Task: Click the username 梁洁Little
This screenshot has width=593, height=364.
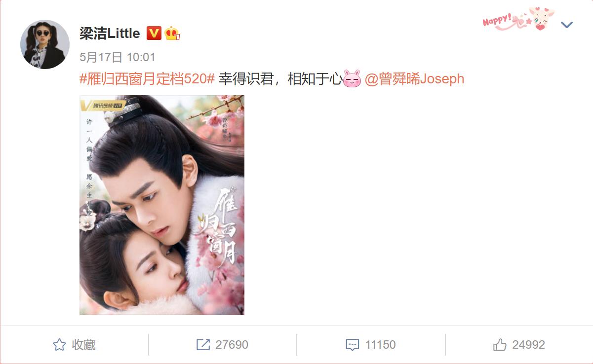Action: click(110, 34)
